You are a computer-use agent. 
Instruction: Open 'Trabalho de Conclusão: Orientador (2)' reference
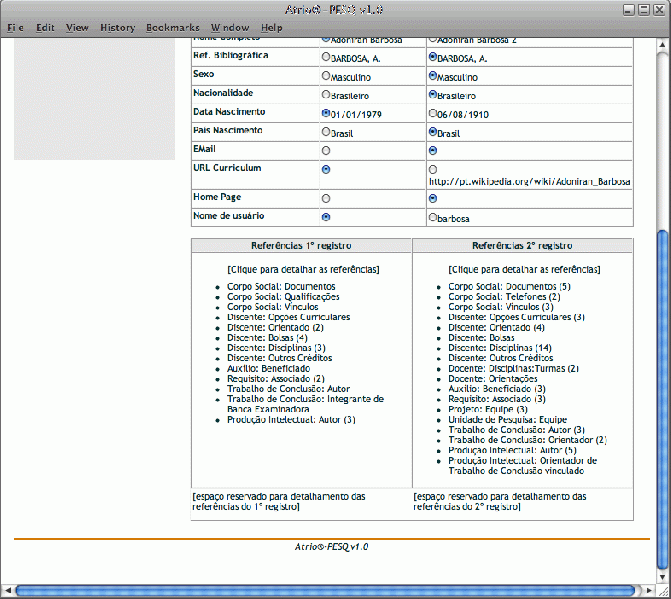pos(527,440)
